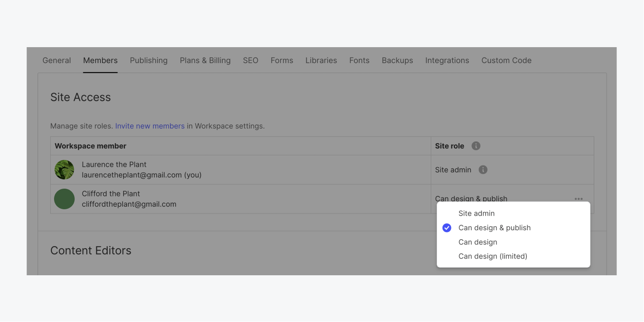644x322 pixels.
Task: Click the Site Access heading
Action: pos(81,97)
